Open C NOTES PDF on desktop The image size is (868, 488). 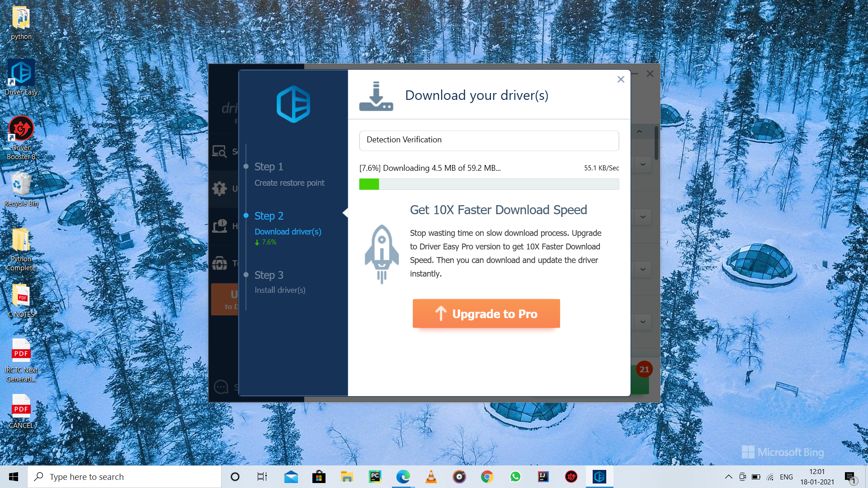(21, 300)
